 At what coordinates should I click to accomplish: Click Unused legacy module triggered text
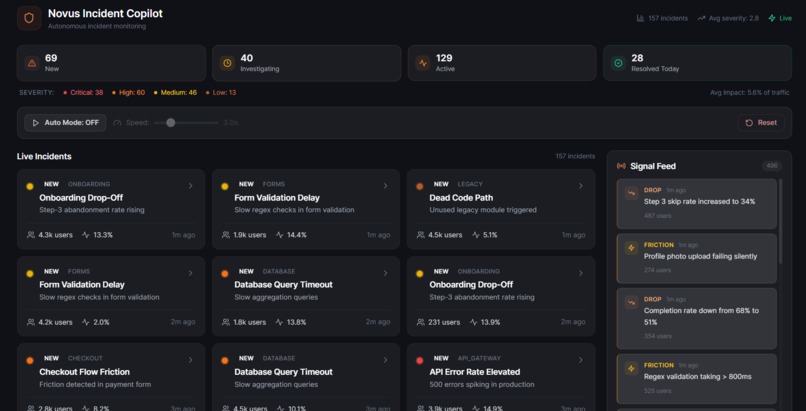483,210
